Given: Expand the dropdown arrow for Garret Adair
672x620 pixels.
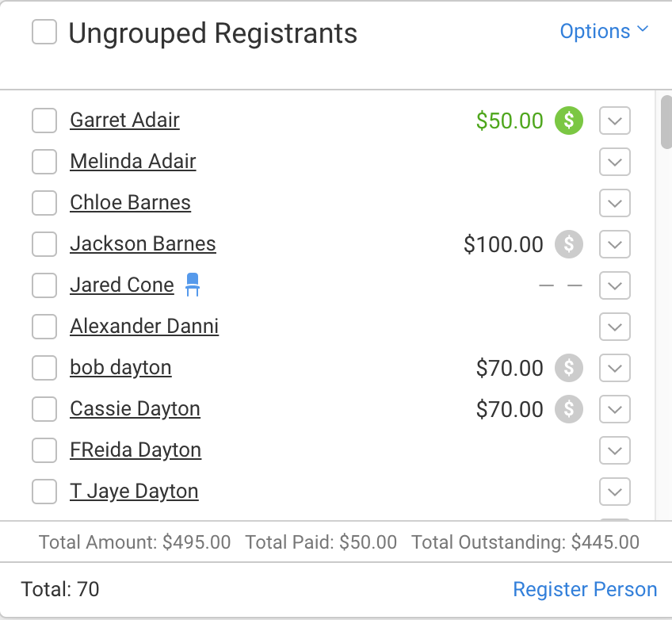Looking at the screenshot, I should pos(615,121).
